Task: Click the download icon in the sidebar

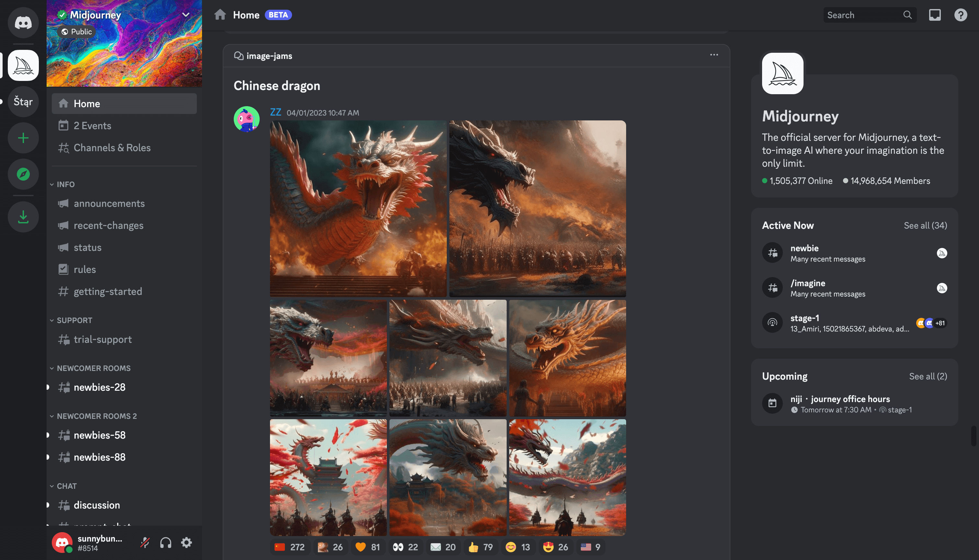Action: [x=23, y=217]
